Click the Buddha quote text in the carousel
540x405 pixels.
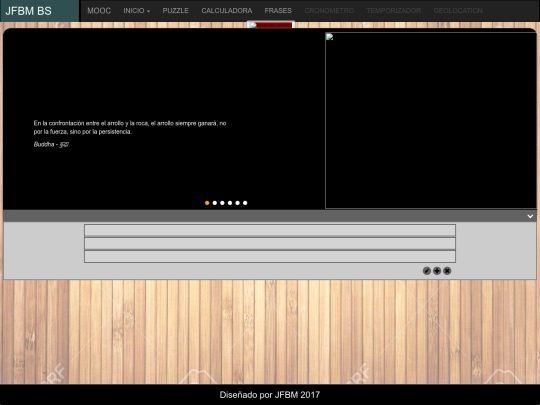(x=130, y=127)
